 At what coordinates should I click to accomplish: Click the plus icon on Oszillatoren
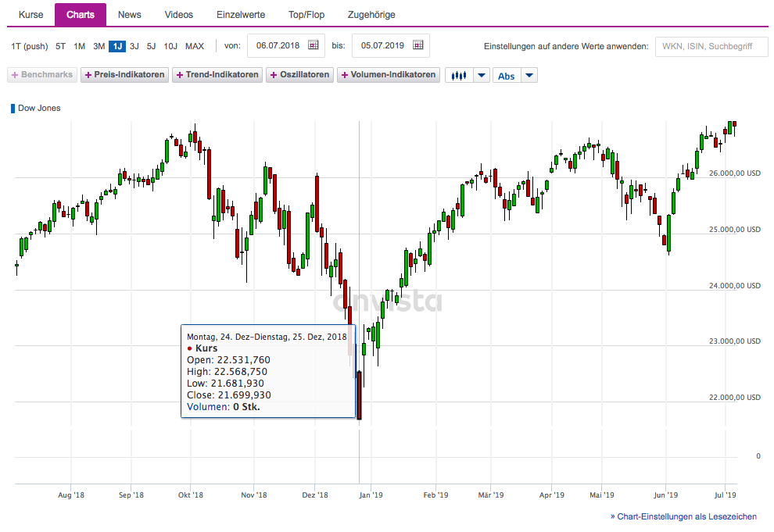coord(274,76)
